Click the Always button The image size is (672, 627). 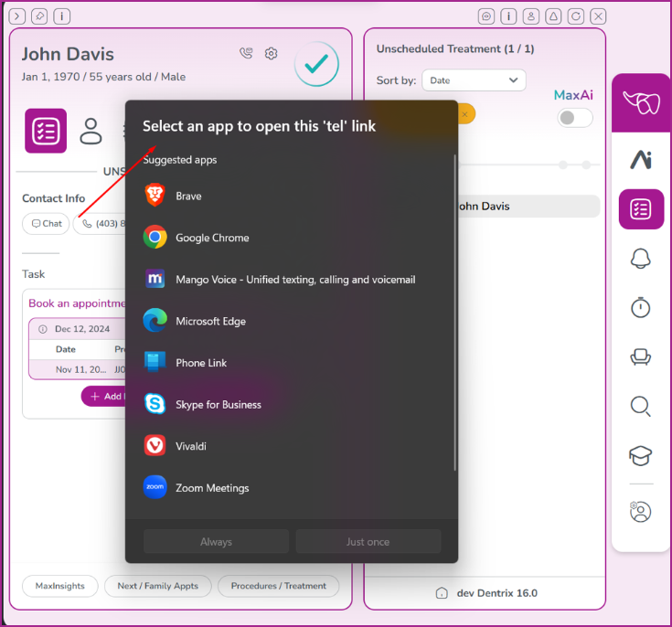pyautogui.click(x=216, y=541)
